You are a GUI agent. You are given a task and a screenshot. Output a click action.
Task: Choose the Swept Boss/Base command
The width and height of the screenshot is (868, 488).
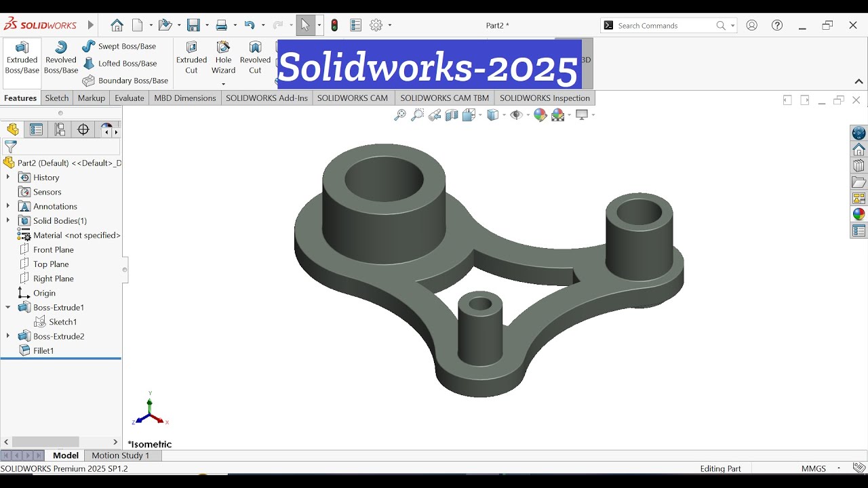coord(119,46)
